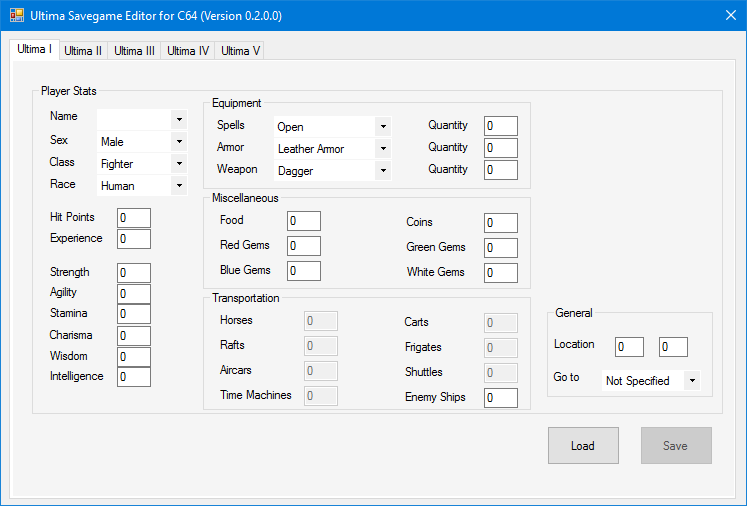Click the Player Stats group label
This screenshot has width=747, height=506.
[69, 91]
